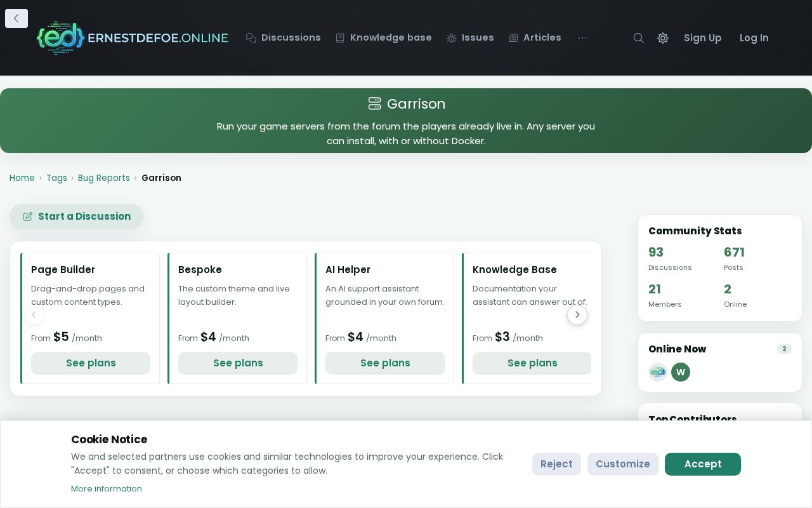Click the Log In link
Screen dimensions: 812x508
754,38
